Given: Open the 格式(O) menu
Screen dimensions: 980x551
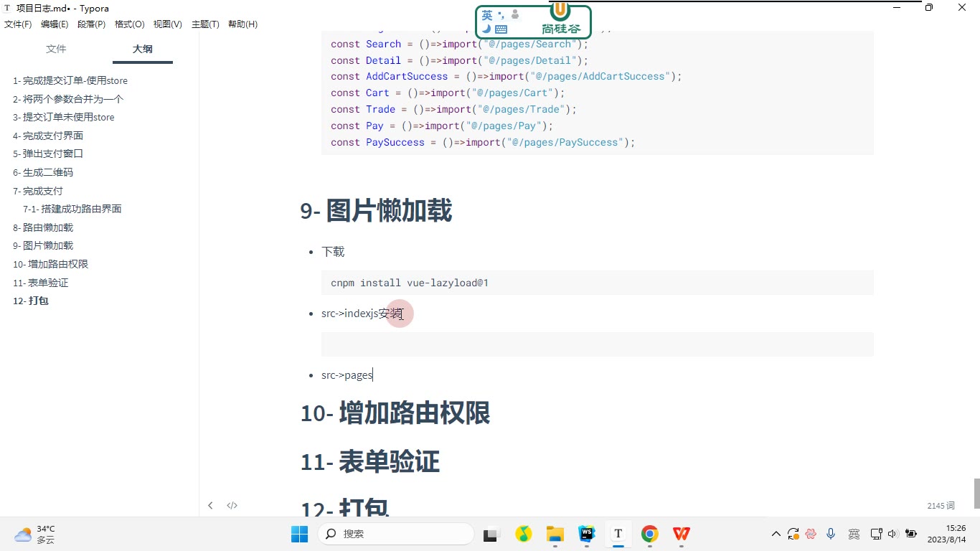Looking at the screenshot, I should tap(130, 24).
